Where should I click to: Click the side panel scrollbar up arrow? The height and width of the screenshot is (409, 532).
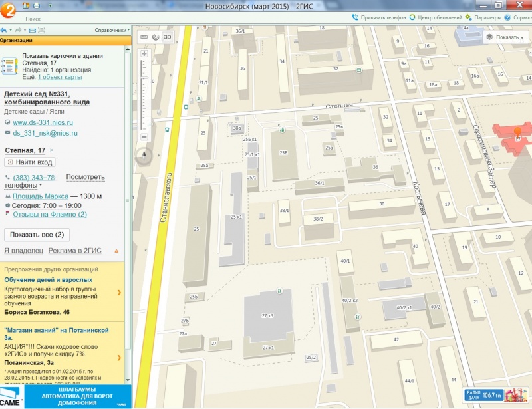coord(128,49)
